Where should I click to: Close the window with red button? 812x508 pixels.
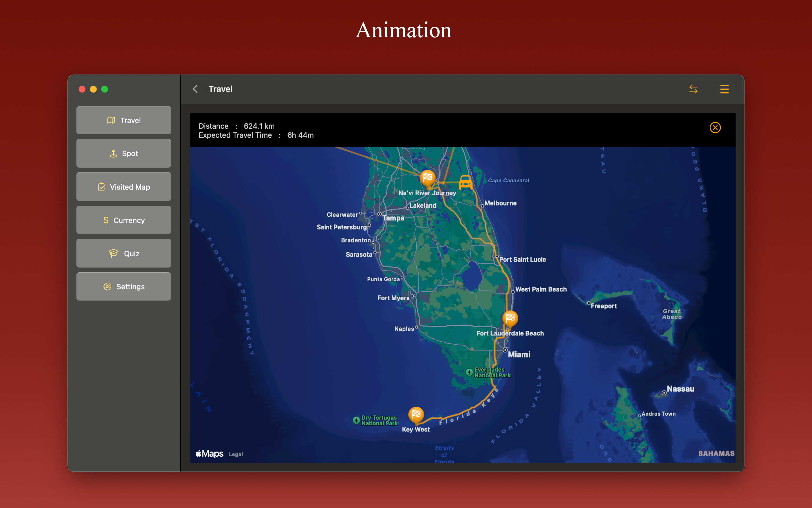(x=82, y=89)
